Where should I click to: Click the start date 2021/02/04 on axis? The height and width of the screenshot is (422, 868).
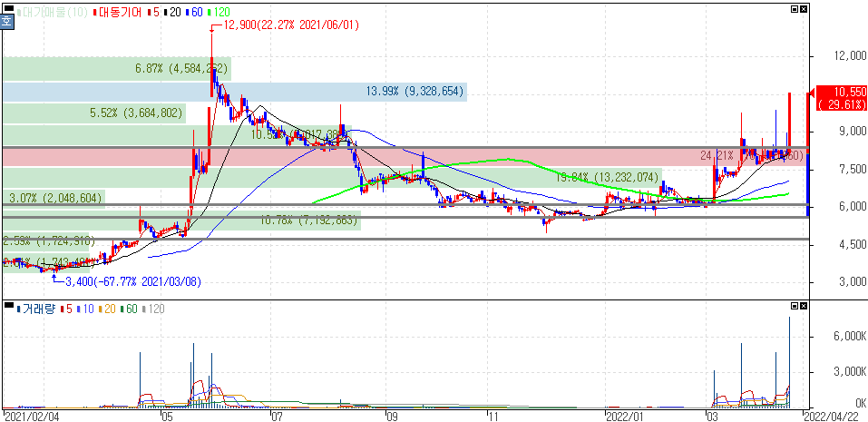(31, 415)
